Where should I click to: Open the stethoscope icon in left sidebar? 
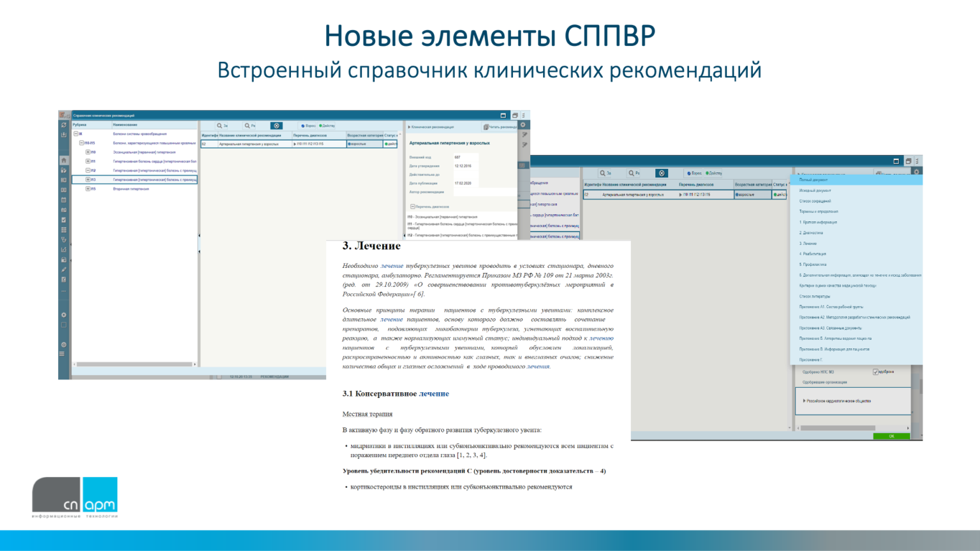click(x=64, y=240)
